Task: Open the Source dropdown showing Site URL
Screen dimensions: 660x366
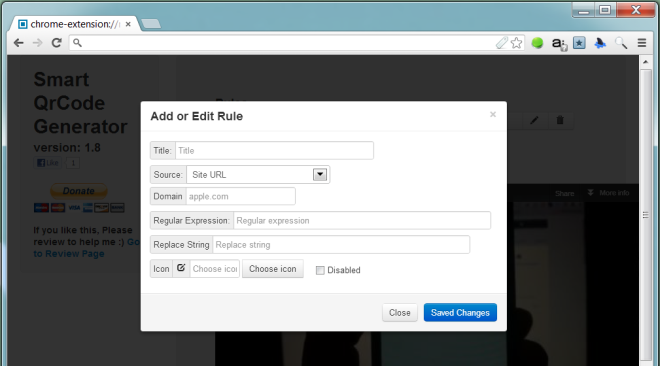Action: 258,175
